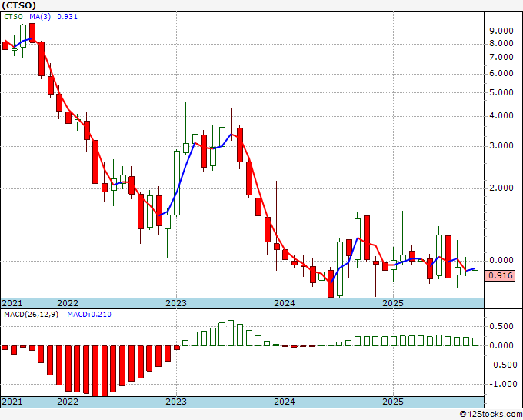Click 2025 on the MACD timeline

click(x=393, y=402)
